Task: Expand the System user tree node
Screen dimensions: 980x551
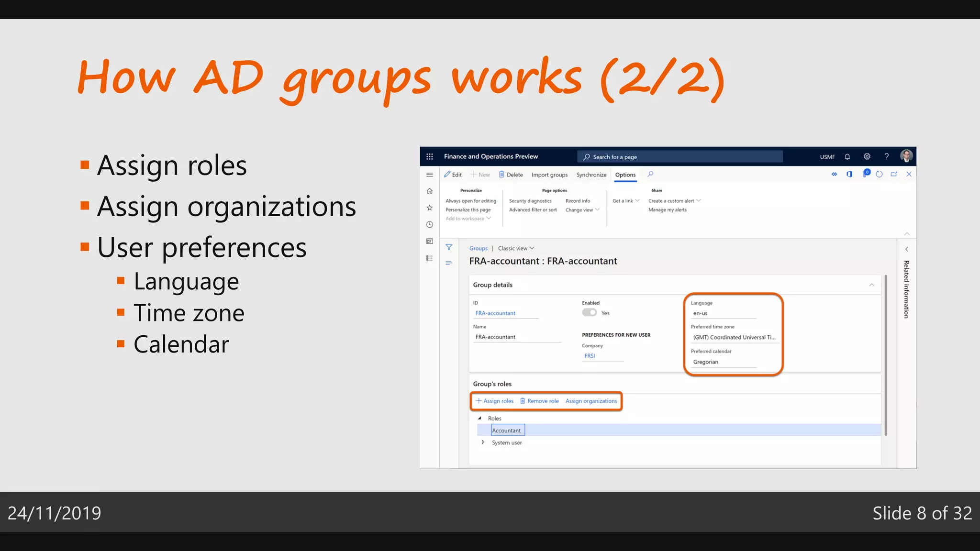Action: point(483,442)
